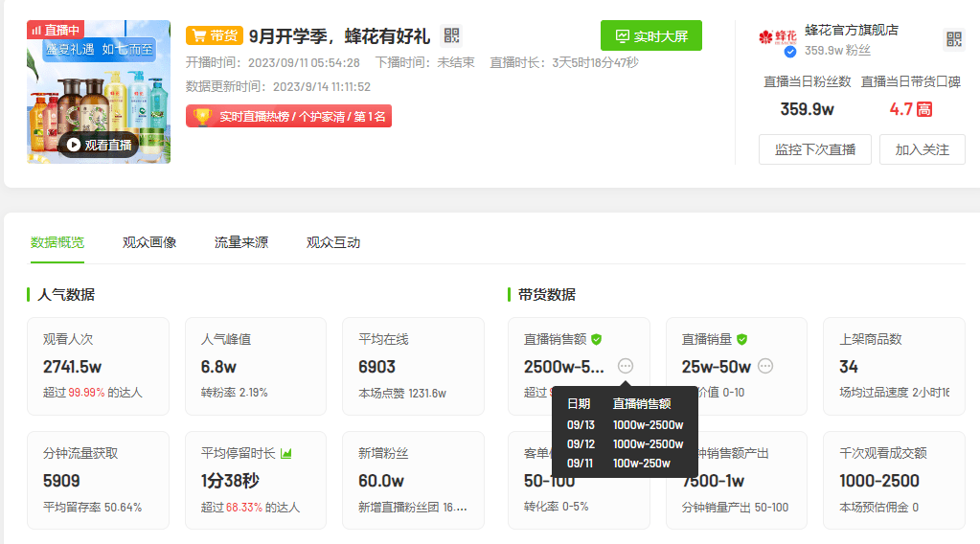Open the 实时大屏 live dashboard

[651, 36]
